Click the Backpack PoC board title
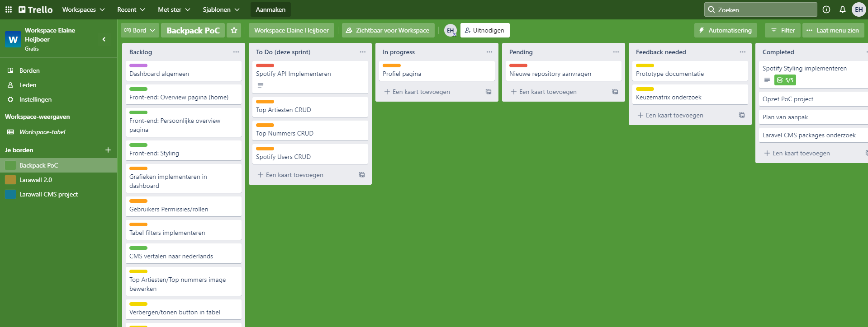This screenshot has height=327, width=868. [193, 30]
